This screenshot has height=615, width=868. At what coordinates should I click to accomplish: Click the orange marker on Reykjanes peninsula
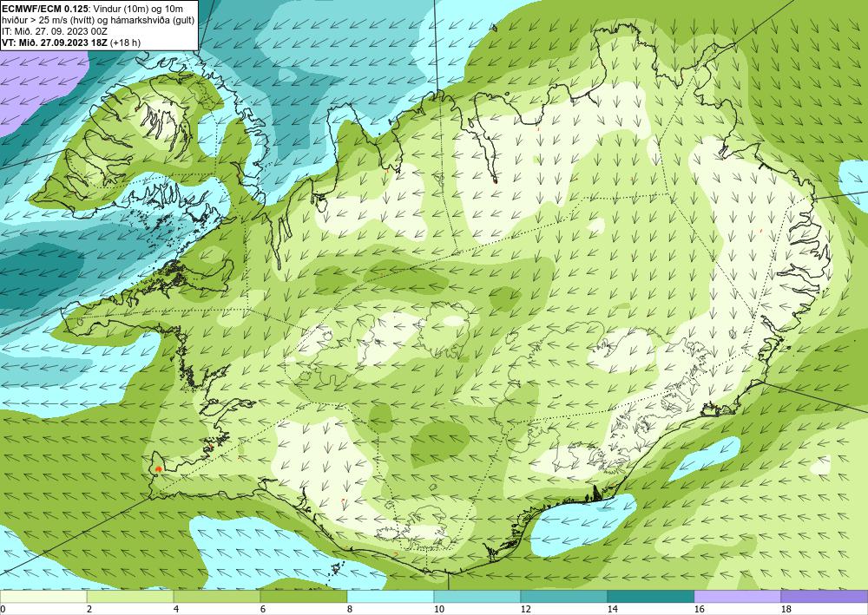click(x=158, y=469)
